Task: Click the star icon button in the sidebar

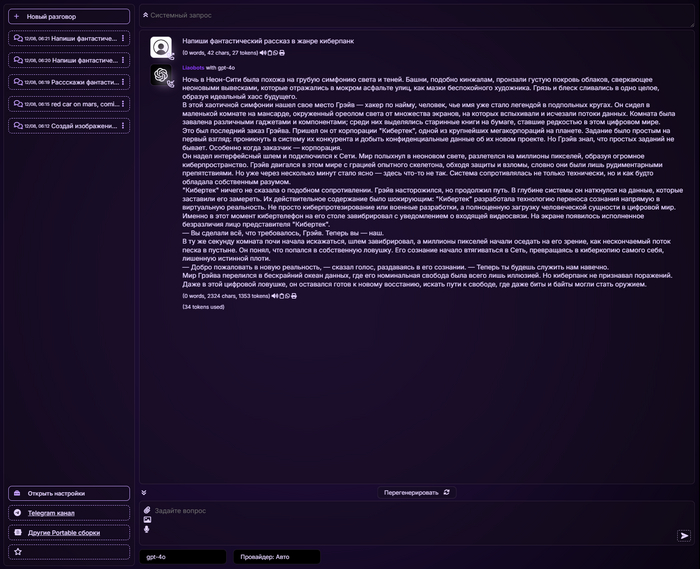Action: [x=69, y=552]
